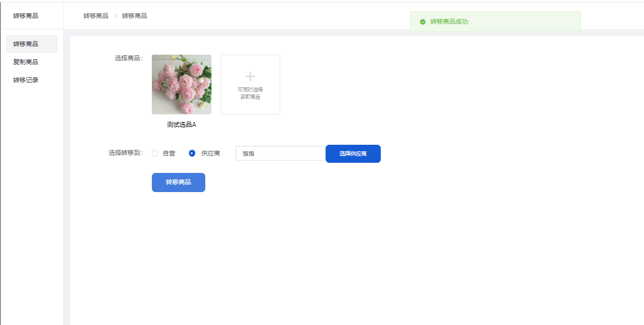Select the 自营 radio button
Viewport: 644px width, 325px height.
click(155, 153)
